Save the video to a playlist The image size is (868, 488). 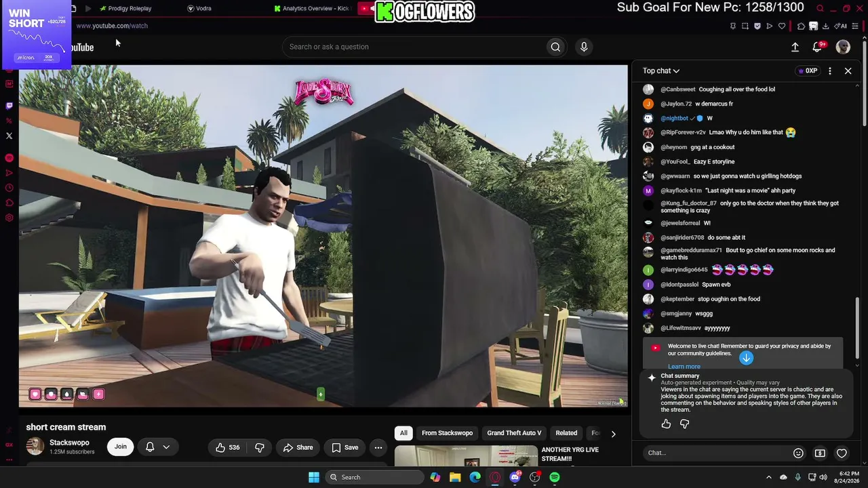pos(345,447)
